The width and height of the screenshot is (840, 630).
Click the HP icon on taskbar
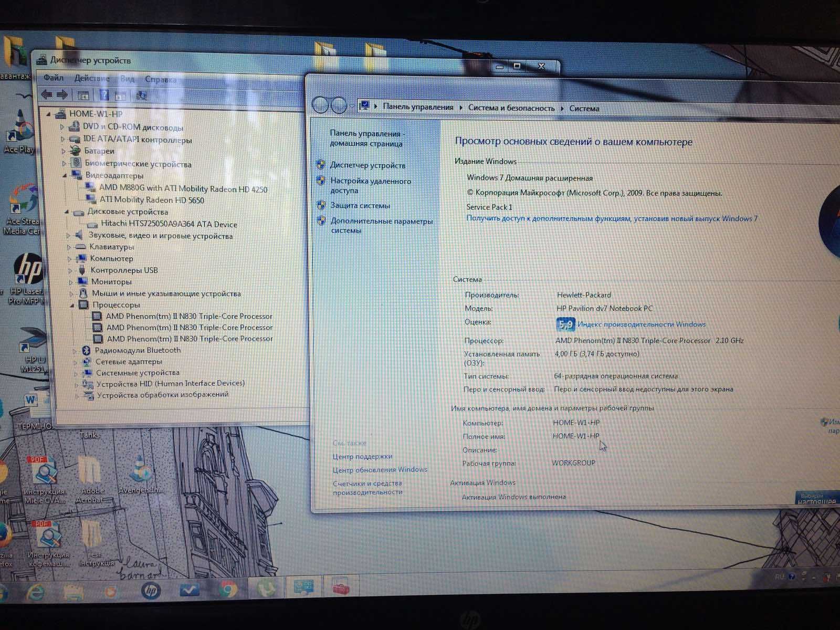(x=151, y=591)
